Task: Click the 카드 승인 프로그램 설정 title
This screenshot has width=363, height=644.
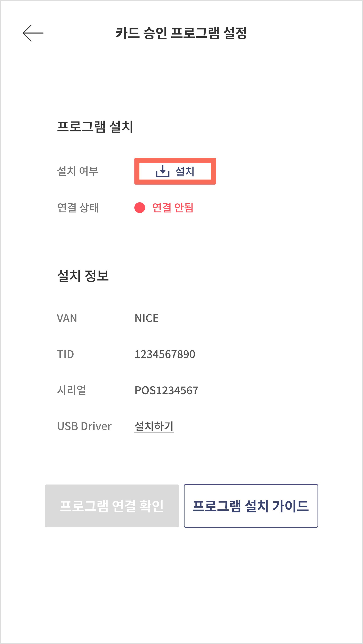Action: click(x=181, y=33)
